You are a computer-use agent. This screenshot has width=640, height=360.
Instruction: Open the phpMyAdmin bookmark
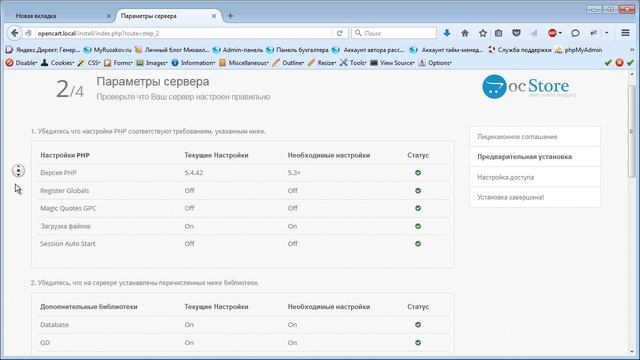(578, 50)
